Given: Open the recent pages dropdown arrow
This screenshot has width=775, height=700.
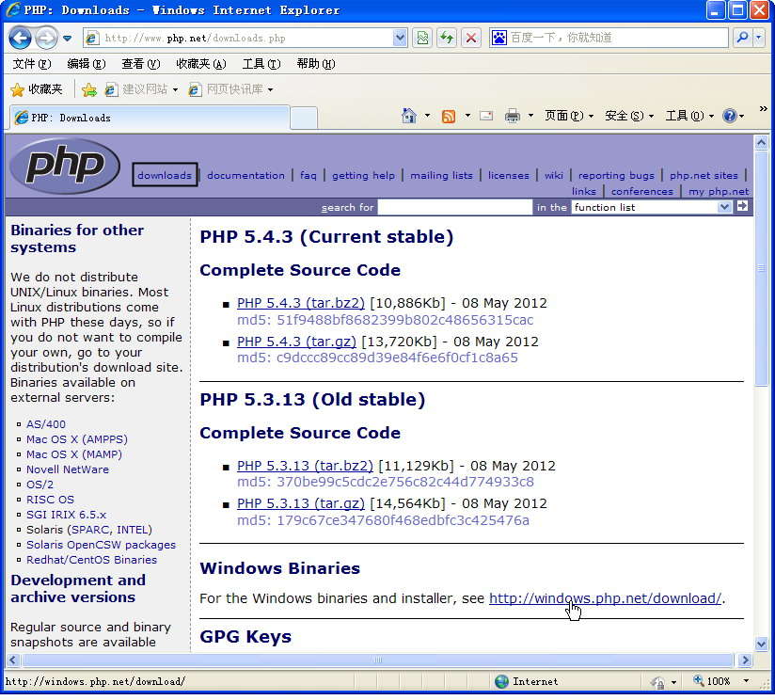Looking at the screenshot, I should [67, 38].
